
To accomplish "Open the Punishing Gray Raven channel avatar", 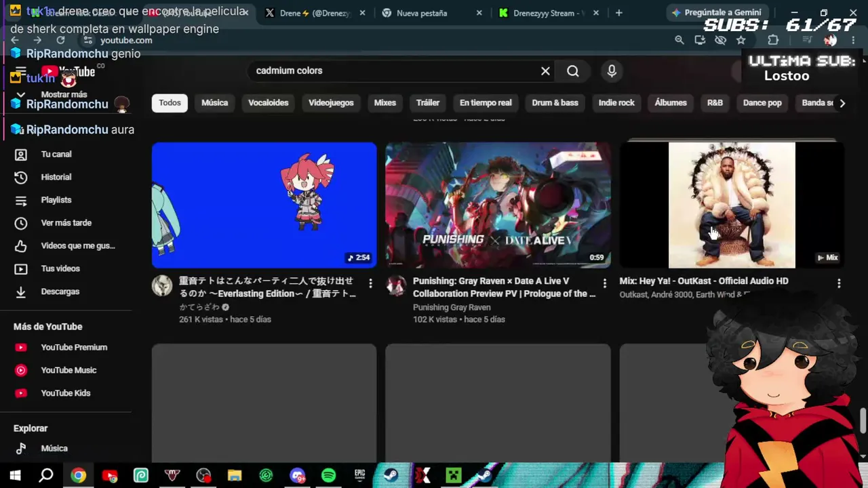I will 396,286.
